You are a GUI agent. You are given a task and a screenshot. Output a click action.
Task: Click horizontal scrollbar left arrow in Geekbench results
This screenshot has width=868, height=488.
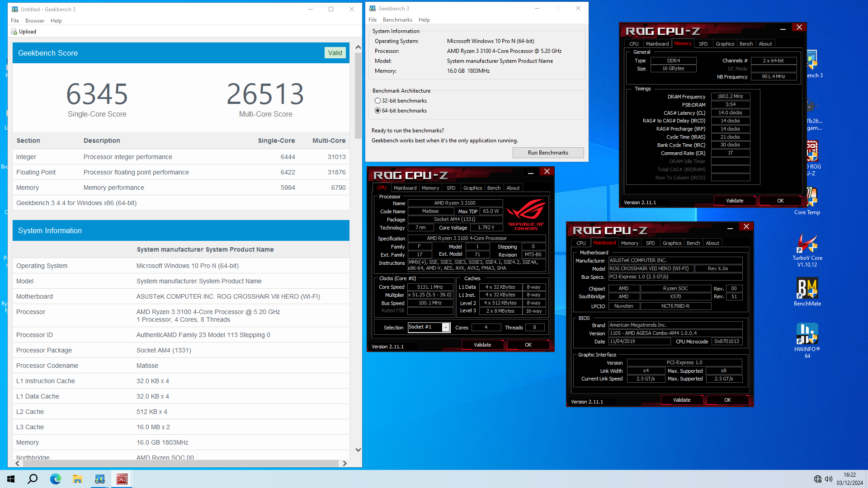[x=18, y=463]
